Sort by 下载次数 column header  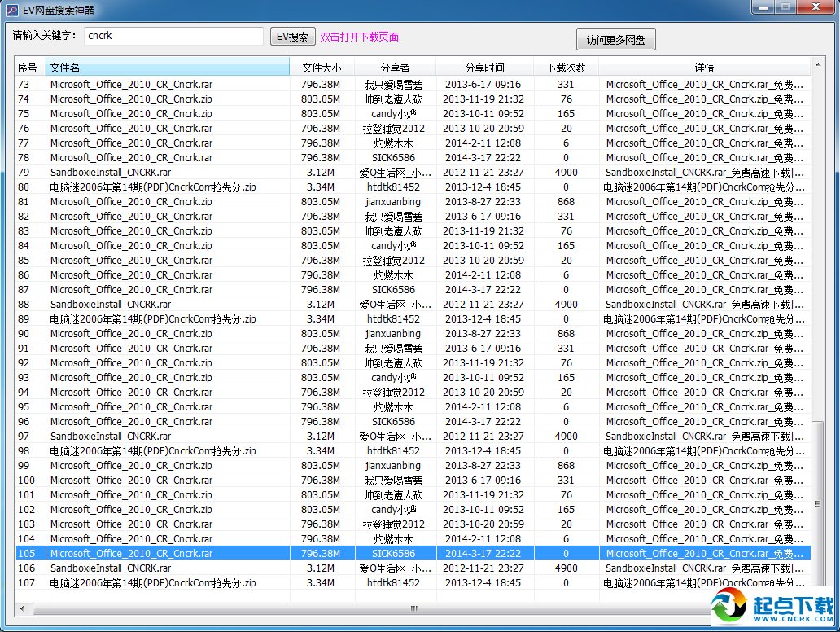click(566, 68)
